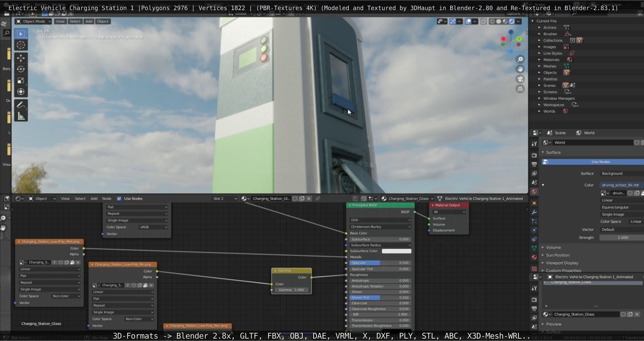
Task: Activate the Annotate tool
Action: 21,105
